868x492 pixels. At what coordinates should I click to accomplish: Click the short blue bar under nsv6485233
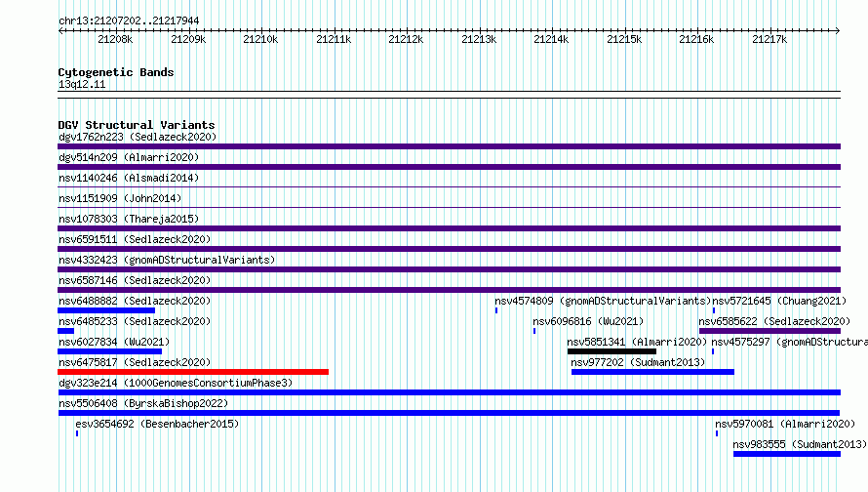pos(66,331)
